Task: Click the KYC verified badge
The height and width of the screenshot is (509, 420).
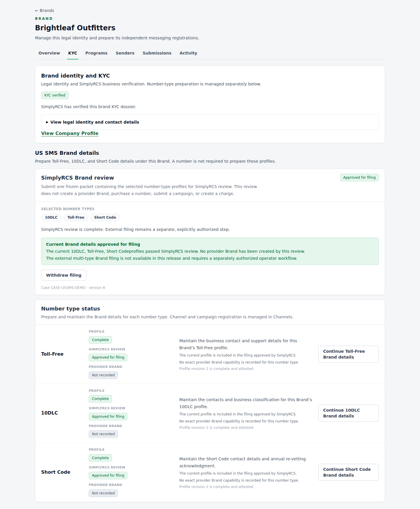Action: click(x=55, y=95)
